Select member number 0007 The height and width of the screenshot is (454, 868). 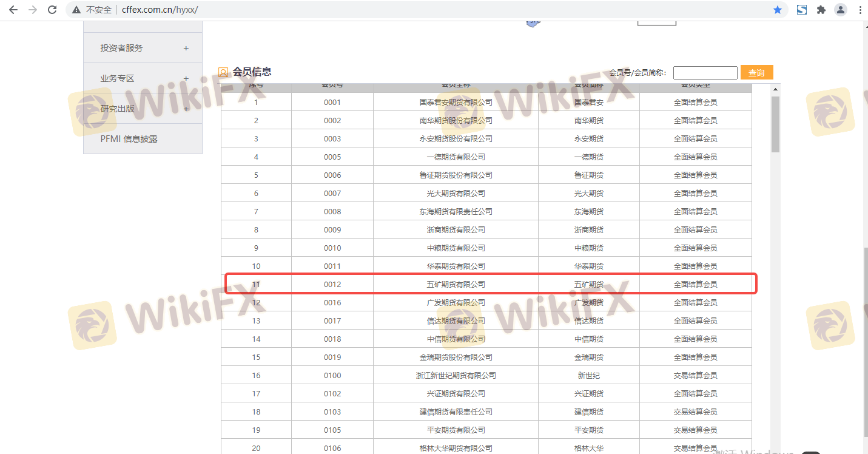click(x=332, y=194)
